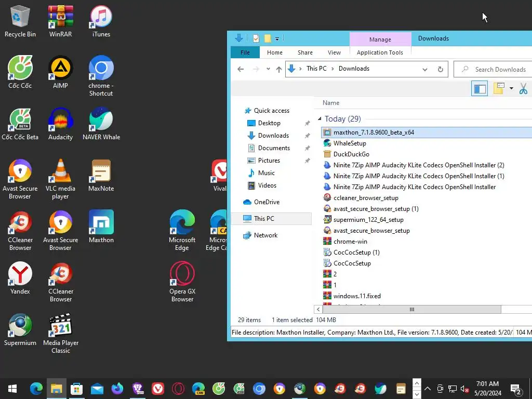532x399 pixels.
Task: Open the Start menu
Action: click(12, 389)
